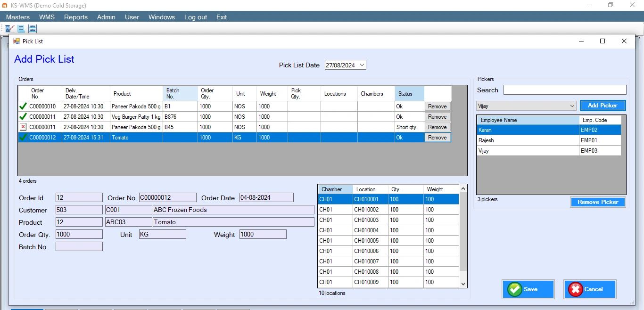
Task: Open the Masters menu
Action: coord(17,17)
